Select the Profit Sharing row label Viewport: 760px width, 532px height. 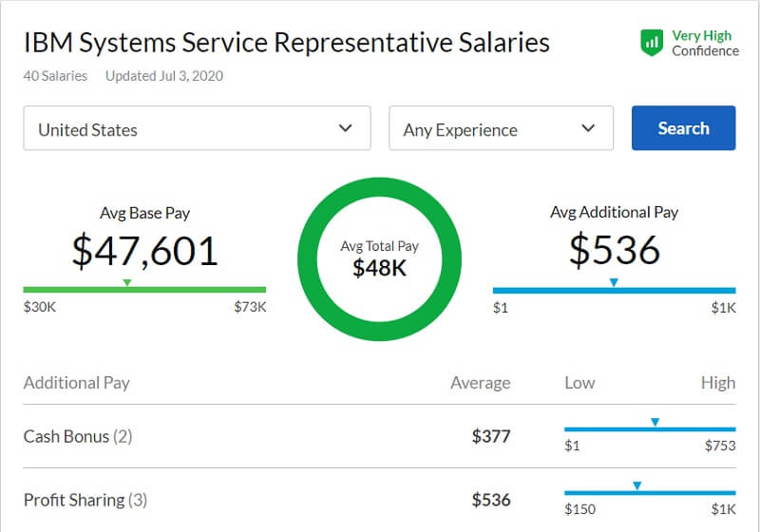[x=85, y=500]
